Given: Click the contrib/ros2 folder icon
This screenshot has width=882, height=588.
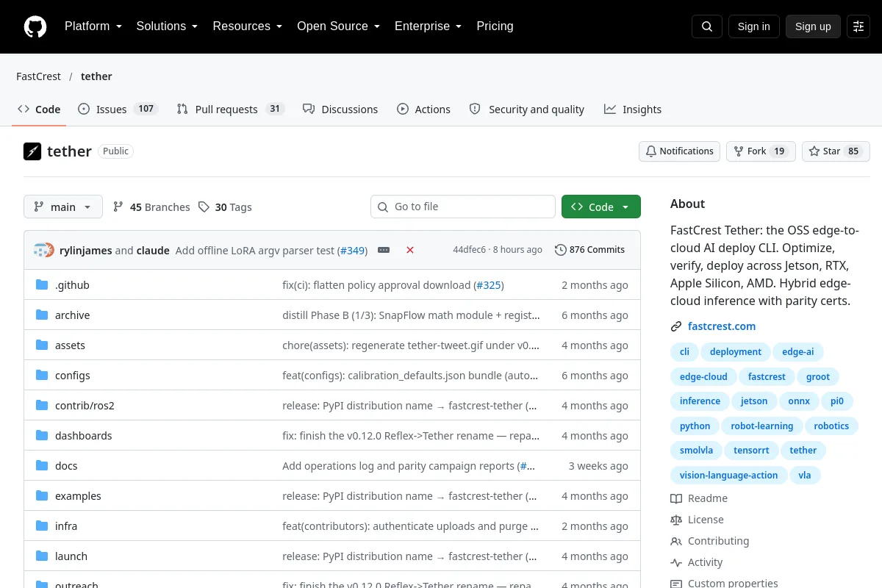Looking at the screenshot, I should 42,406.
